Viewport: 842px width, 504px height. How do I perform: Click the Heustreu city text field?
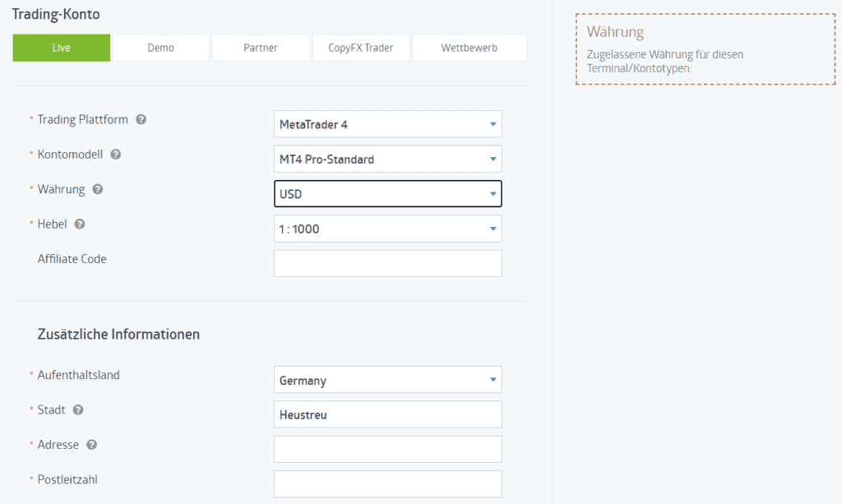point(387,414)
